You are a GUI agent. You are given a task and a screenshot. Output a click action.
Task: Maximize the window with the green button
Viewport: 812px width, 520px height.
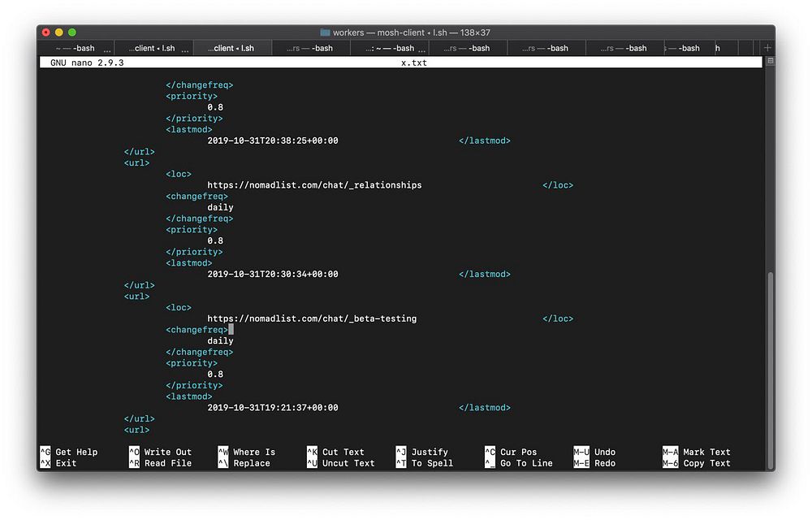[x=72, y=32]
